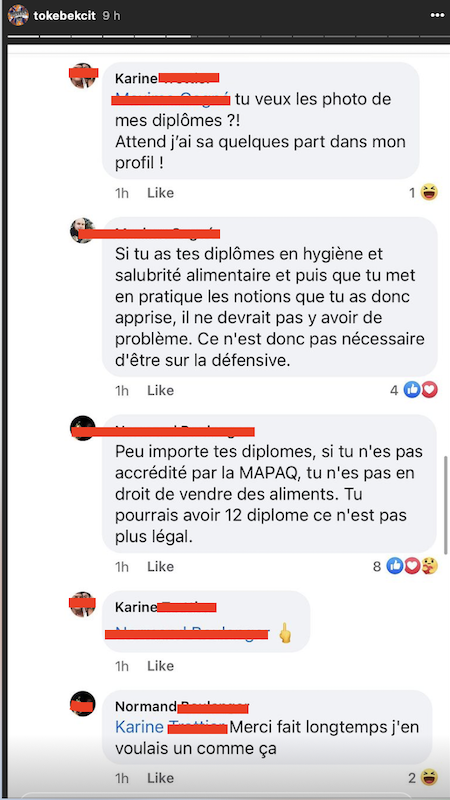Click the thumbs-up reaction on the hygiène comment
The width and height of the screenshot is (450, 800).
click(412, 390)
